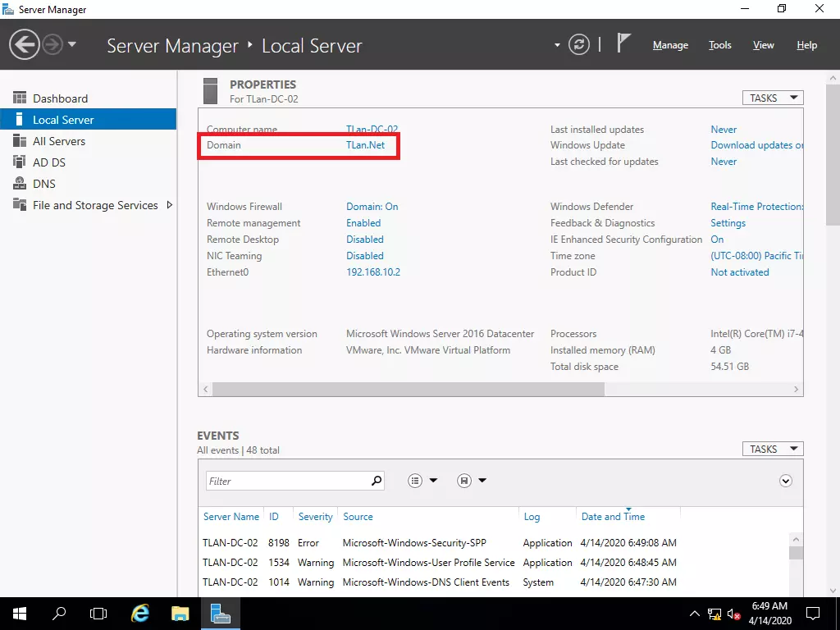Screen dimensions: 840x630
Task: Click the back navigation arrow
Action: pos(24,44)
